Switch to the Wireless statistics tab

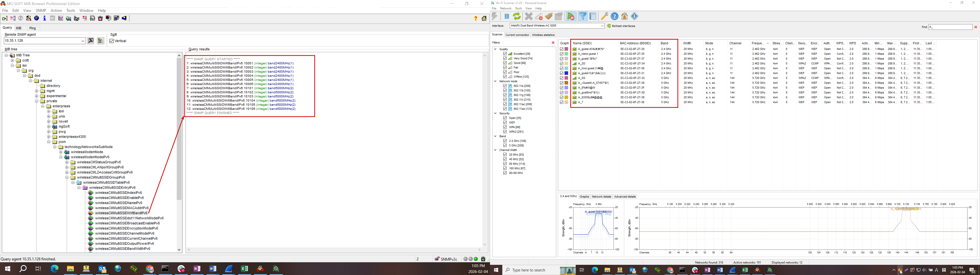point(543,35)
